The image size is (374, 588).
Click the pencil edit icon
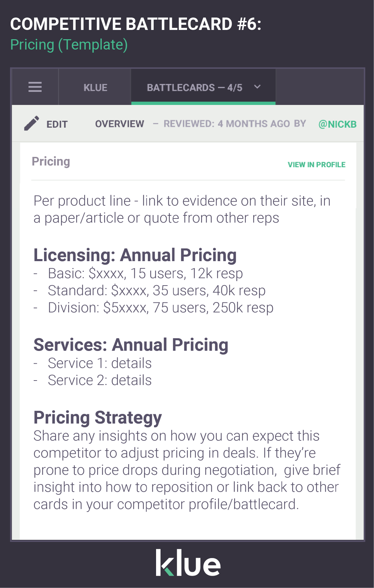coord(32,124)
